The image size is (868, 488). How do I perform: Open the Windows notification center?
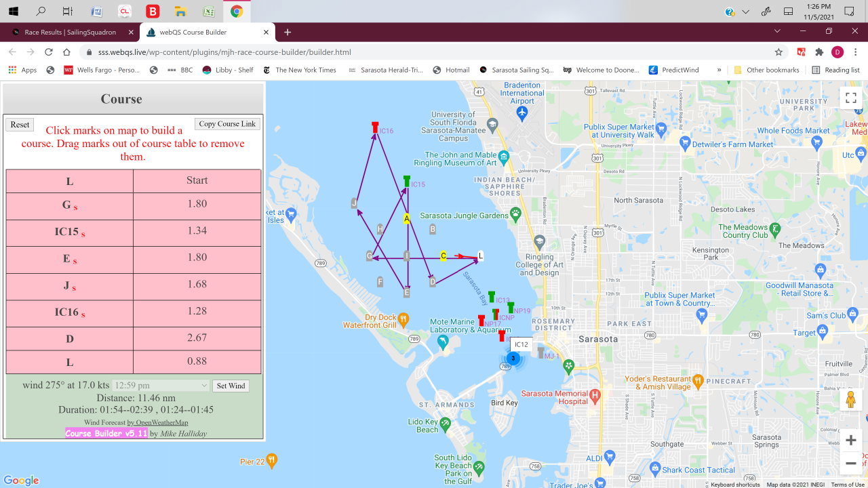[849, 12]
